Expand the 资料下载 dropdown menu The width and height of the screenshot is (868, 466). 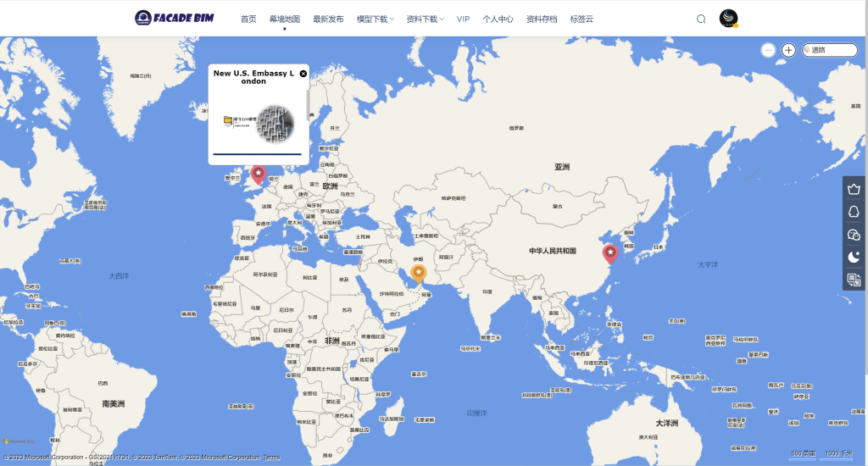[426, 19]
